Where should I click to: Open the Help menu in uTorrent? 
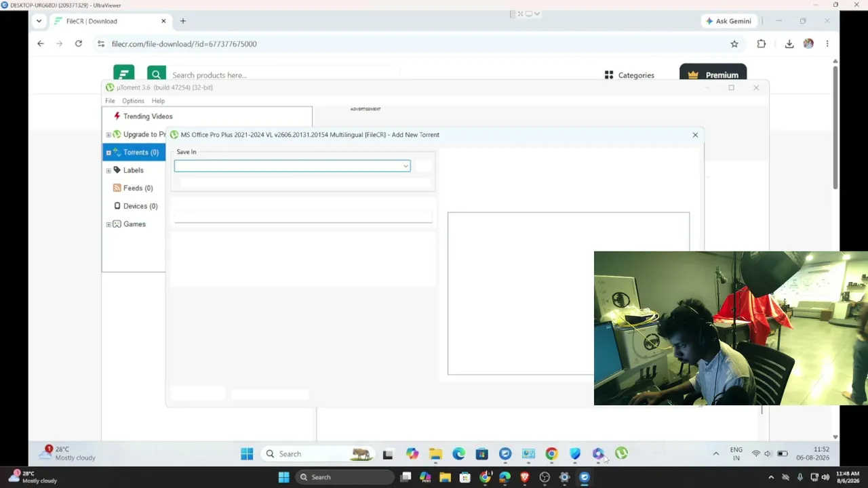158,101
